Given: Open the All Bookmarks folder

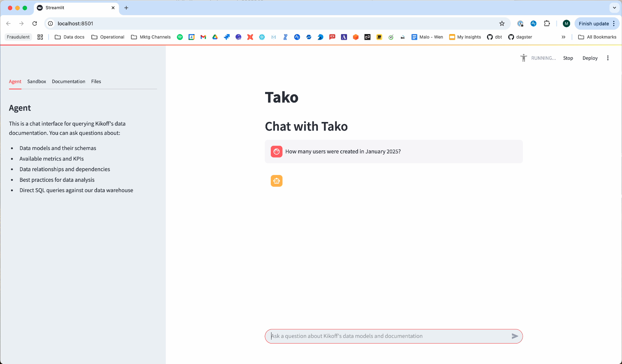Looking at the screenshot, I should click(x=597, y=37).
